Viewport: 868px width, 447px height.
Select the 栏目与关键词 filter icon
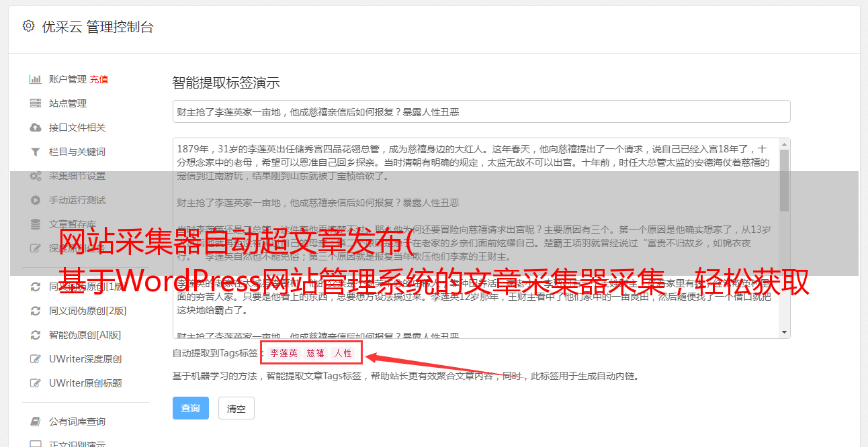[36, 152]
